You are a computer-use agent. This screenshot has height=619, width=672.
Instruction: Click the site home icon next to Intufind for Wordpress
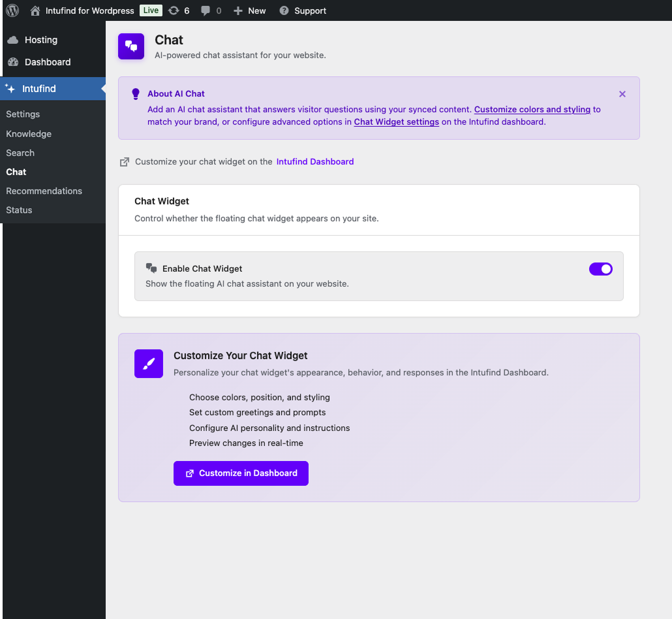[x=35, y=10]
